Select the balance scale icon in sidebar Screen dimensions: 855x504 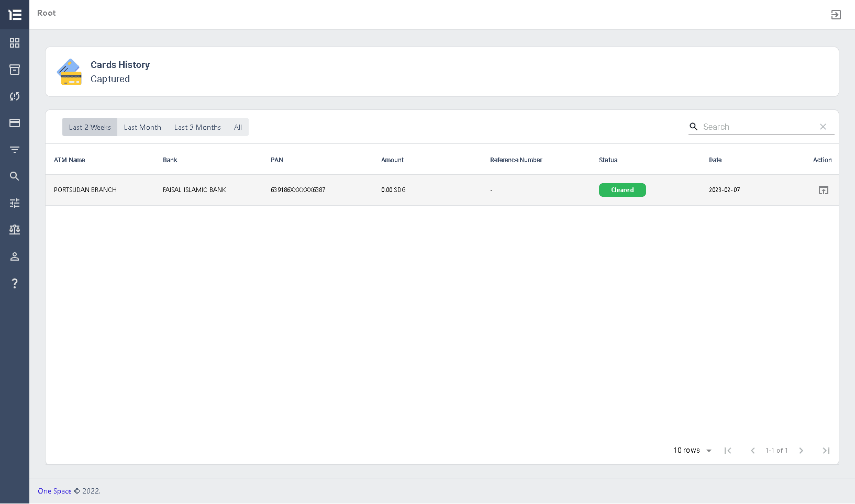coord(15,230)
